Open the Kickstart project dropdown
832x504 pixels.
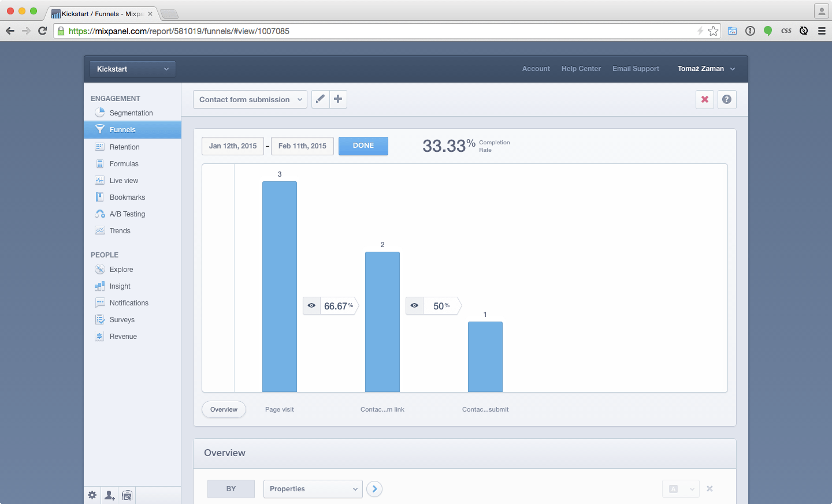(132, 69)
